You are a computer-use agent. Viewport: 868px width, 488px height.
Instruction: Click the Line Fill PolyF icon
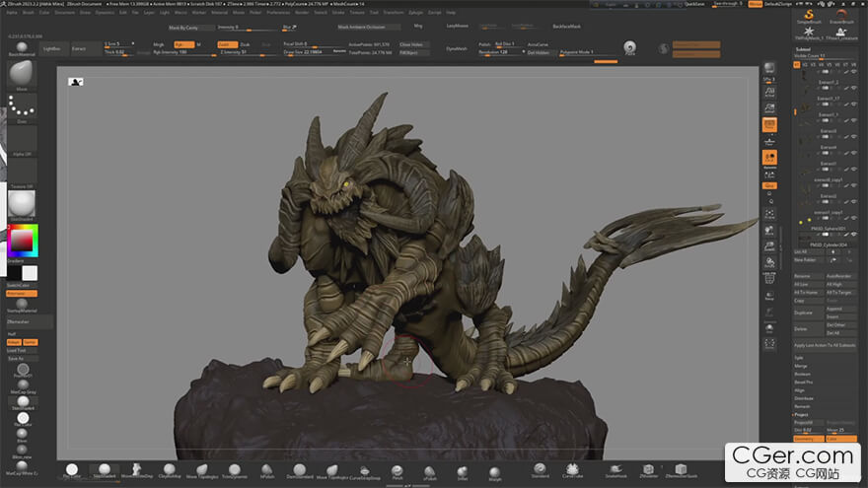pyautogui.click(x=769, y=278)
